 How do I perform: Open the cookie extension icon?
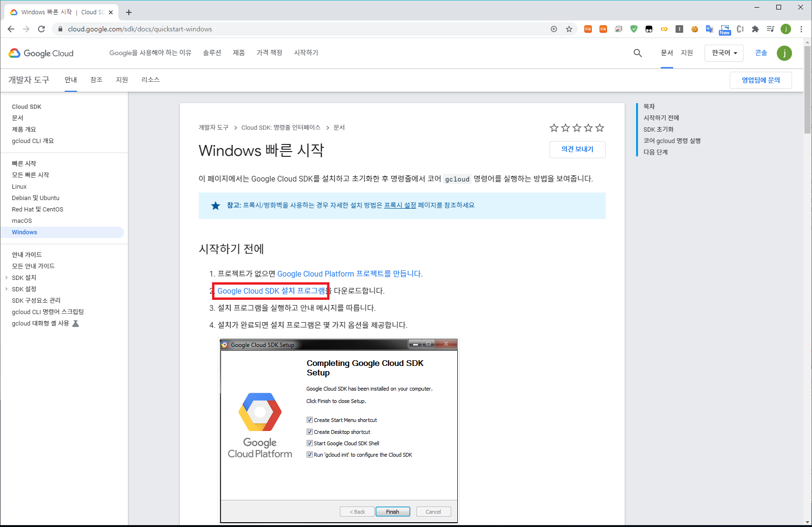click(x=695, y=29)
